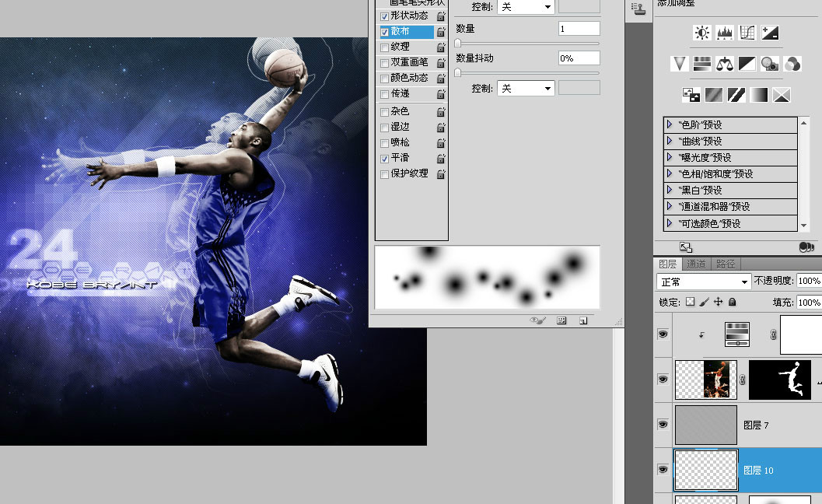Expand the "色阶"预设 list

tap(670, 124)
